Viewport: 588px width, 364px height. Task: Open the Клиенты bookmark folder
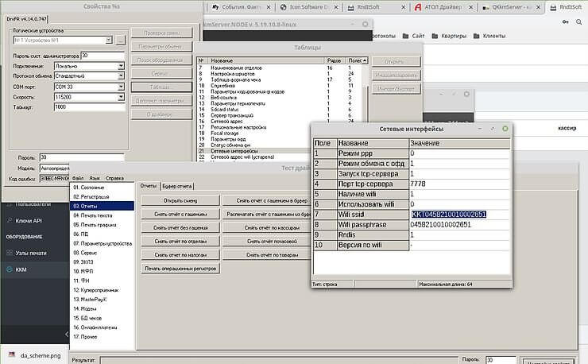pos(489,36)
